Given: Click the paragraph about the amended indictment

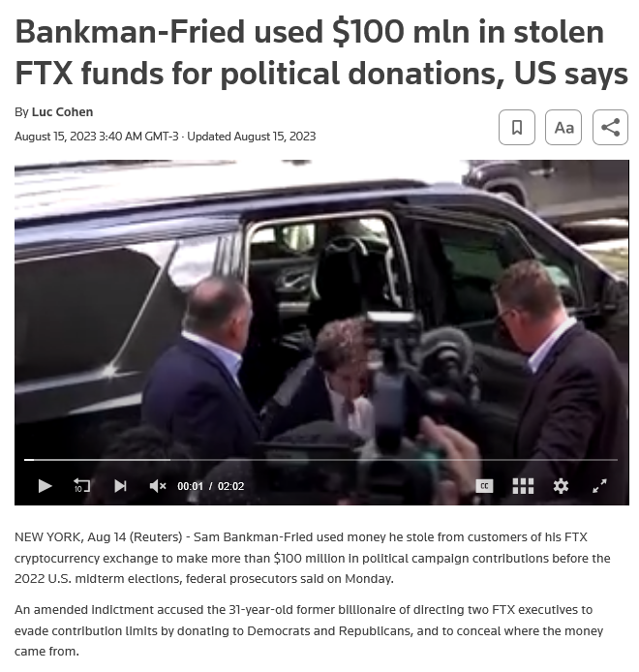Looking at the screenshot, I should [x=309, y=630].
